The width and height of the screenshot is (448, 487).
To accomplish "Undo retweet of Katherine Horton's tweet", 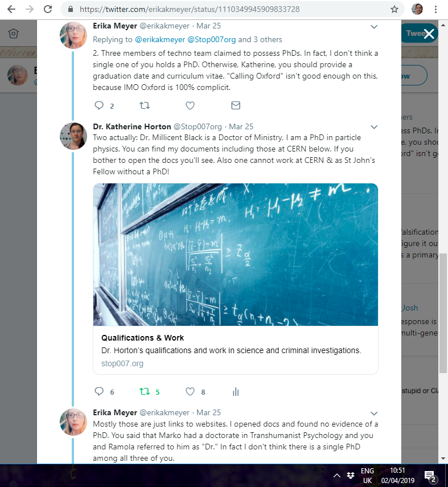I will (x=145, y=392).
